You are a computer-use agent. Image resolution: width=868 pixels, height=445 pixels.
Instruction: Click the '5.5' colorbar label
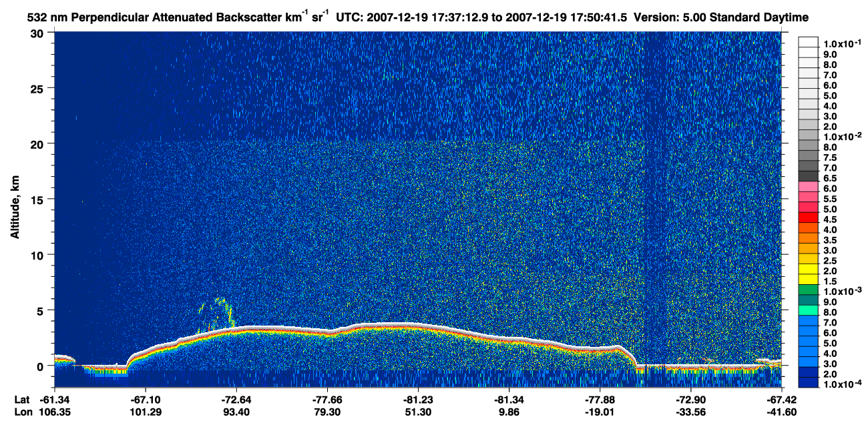[x=829, y=199]
